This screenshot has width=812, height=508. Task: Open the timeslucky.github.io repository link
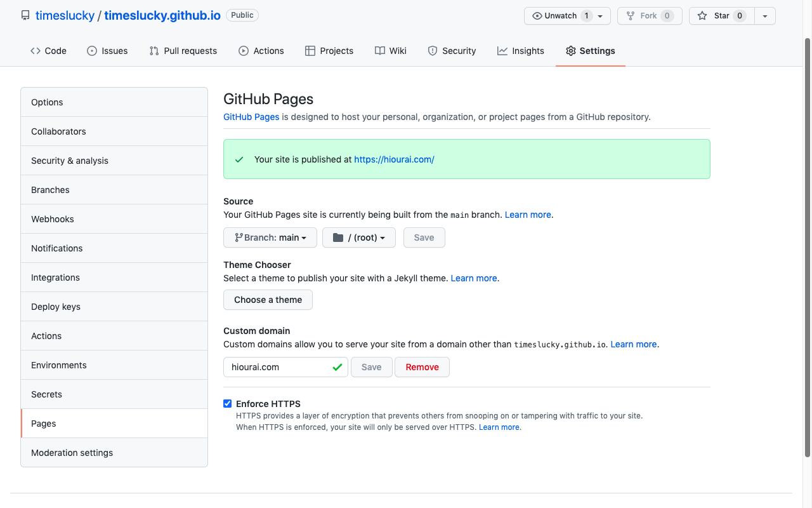[x=162, y=16]
